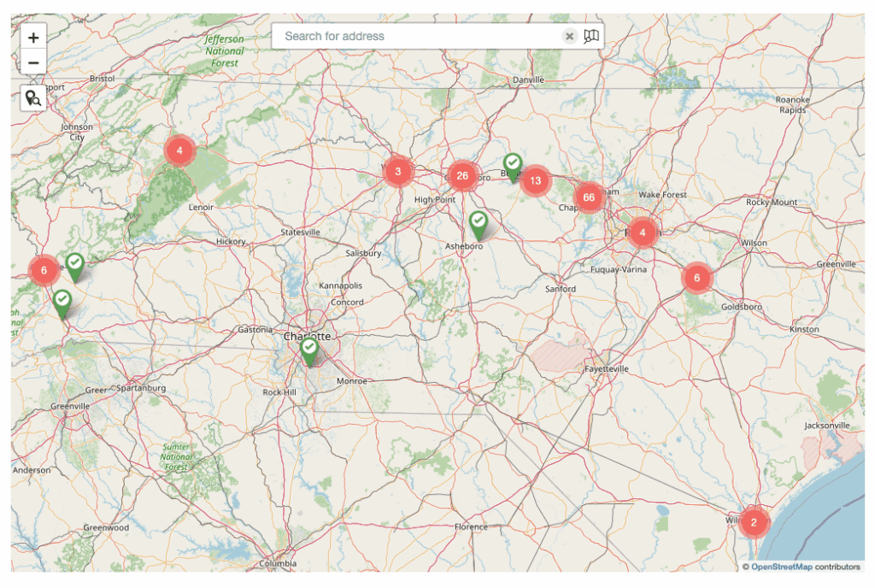
Task: Select the green marker beside the west 6 cluster
Action: [75, 264]
